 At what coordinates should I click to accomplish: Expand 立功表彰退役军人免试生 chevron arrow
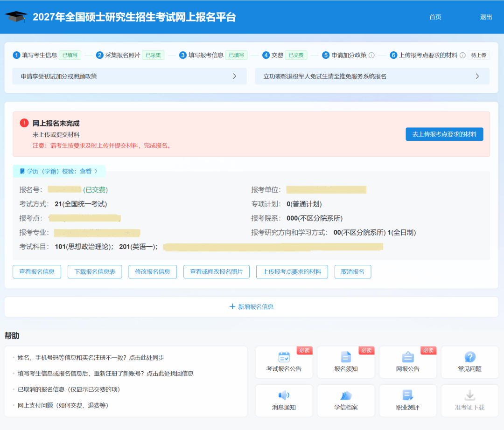[477, 76]
